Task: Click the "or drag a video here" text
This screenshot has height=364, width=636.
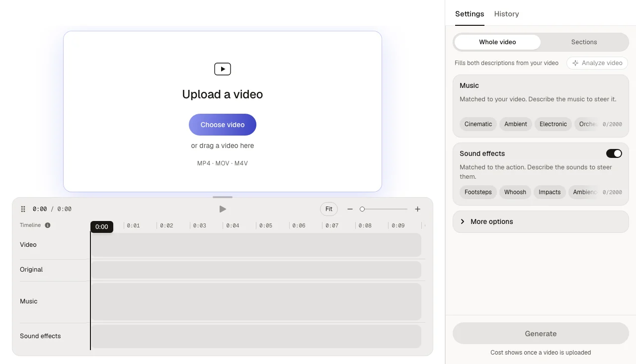Action: [x=223, y=146]
